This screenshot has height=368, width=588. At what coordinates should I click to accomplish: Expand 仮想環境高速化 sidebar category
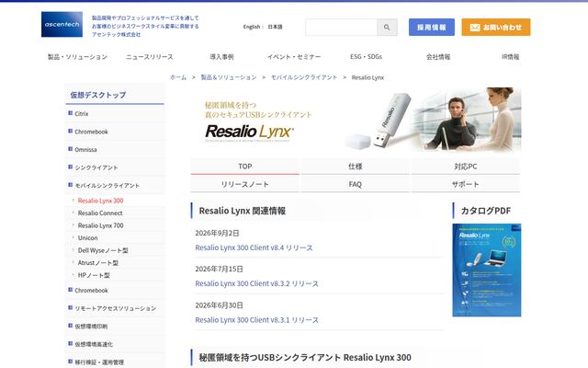[x=115, y=344]
